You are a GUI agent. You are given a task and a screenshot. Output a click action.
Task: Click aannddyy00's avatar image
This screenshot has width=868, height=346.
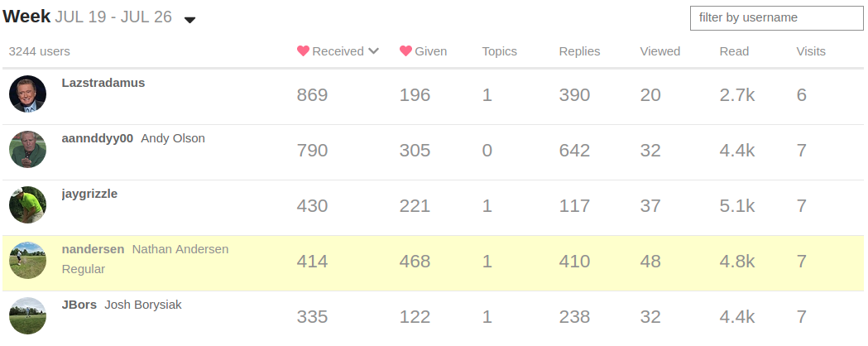pyautogui.click(x=27, y=150)
